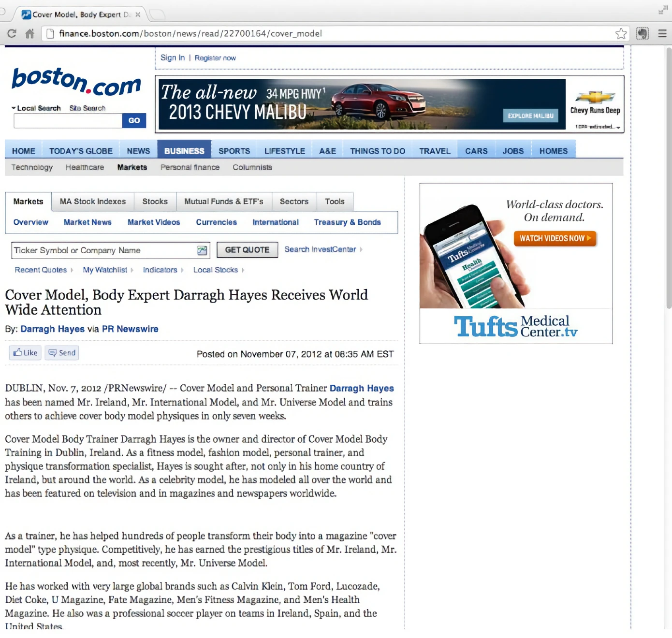Click the vertical page scrollbar thumb
Viewport: 672px width, 638px height.
click(669, 178)
